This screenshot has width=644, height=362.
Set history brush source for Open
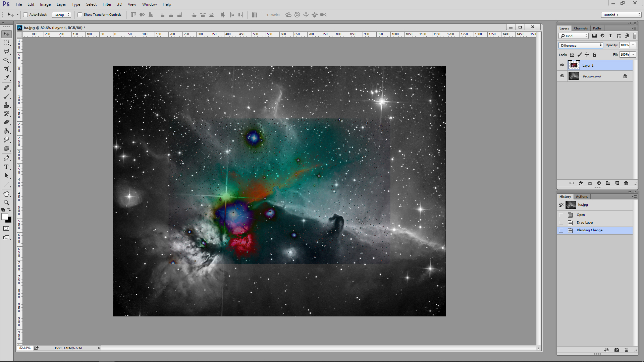[x=561, y=215]
